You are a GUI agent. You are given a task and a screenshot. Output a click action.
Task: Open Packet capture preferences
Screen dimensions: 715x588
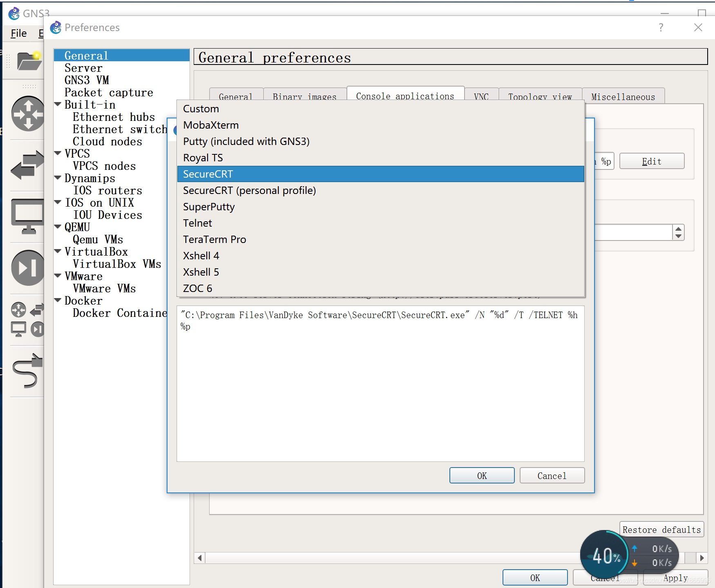(x=109, y=92)
